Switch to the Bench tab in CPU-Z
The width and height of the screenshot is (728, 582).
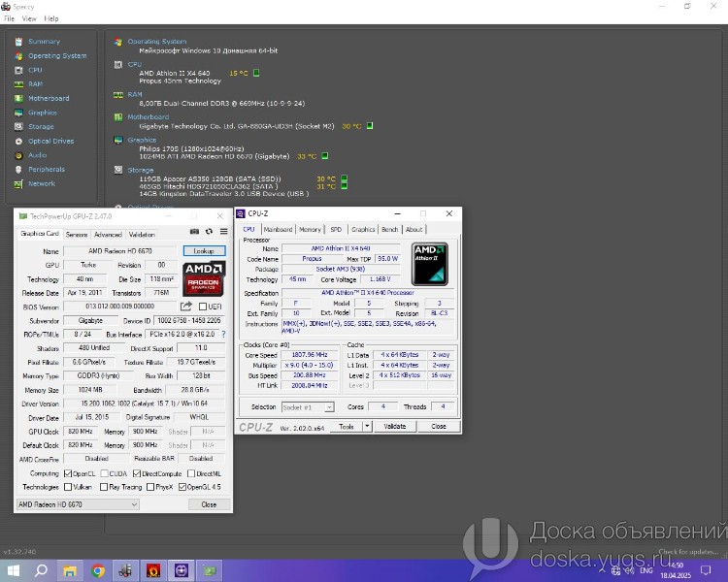click(x=390, y=229)
